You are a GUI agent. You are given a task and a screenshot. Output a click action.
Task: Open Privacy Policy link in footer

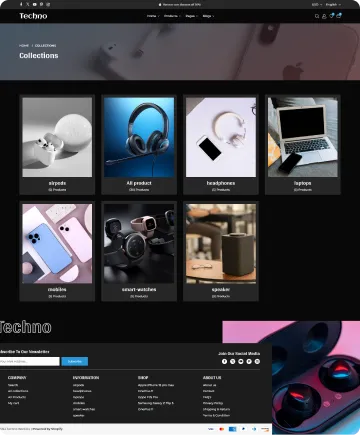213,403
